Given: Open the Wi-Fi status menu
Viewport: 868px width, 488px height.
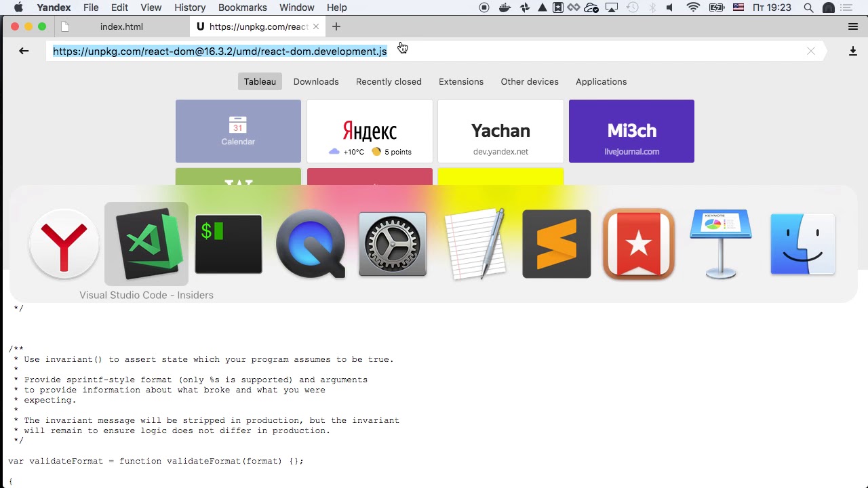Looking at the screenshot, I should point(693,7).
